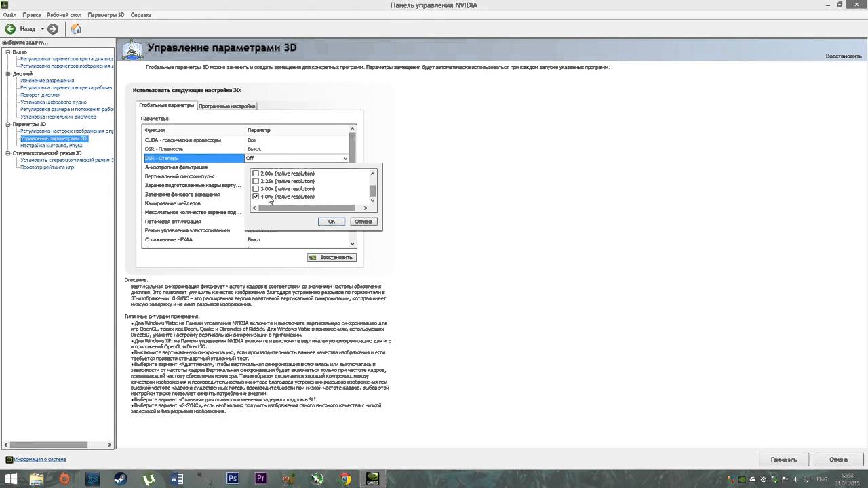Image resolution: width=868 pixels, height=488 pixels.
Task: Open Изменение разрешения in the task tree
Action: [47, 81]
